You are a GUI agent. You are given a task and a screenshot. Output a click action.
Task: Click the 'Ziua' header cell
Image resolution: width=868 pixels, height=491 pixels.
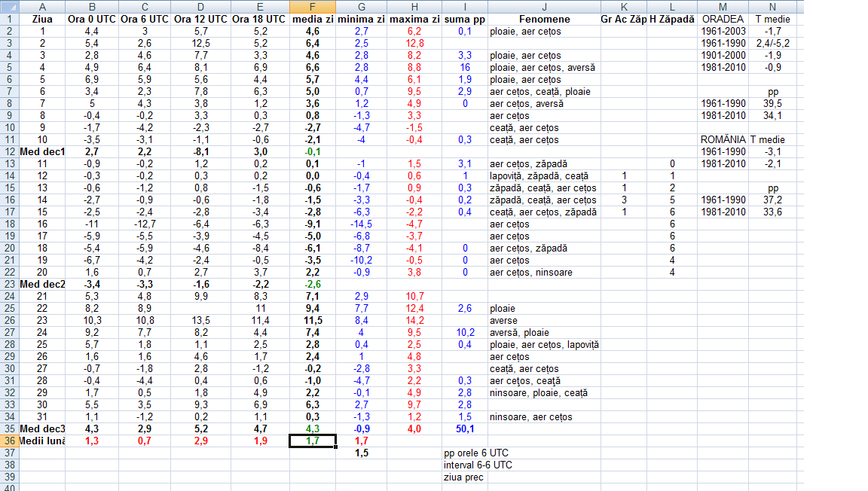coord(42,20)
